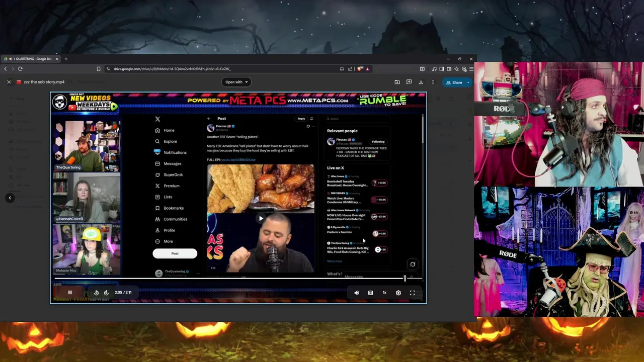Toggle the browser sidebar panel icon

442,69
